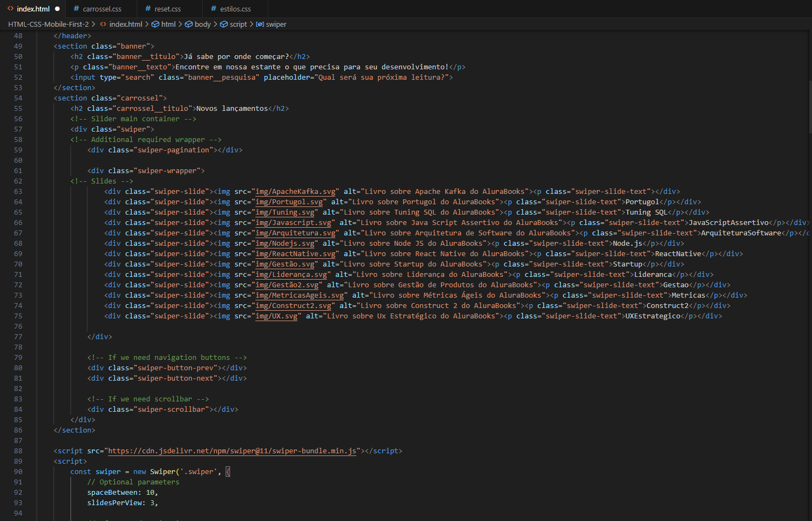The width and height of the screenshot is (812, 521).
Task: Follow the img/UX.svg link
Action: 276,316
